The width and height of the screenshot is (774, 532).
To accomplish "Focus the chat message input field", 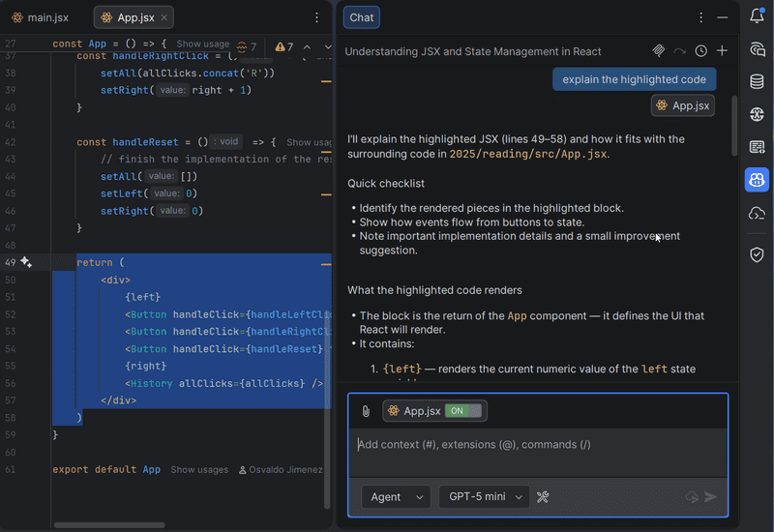I will [538, 452].
